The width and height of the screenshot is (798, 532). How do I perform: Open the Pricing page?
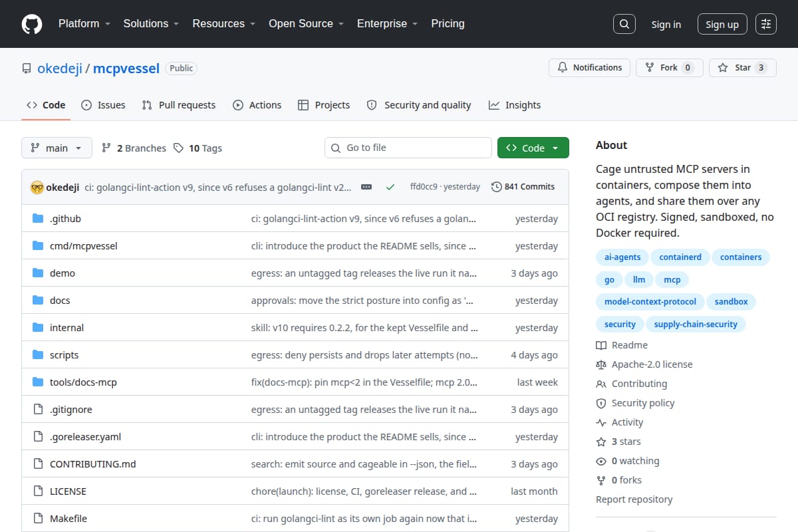click(448, 23)
